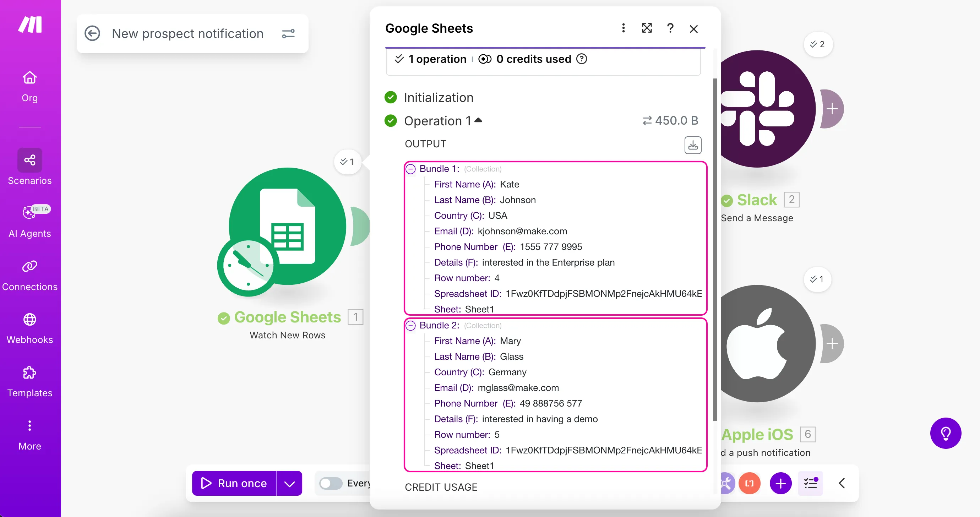Click the Make logo in the sidebar
The image size is (980, 517).
point(30,25)
